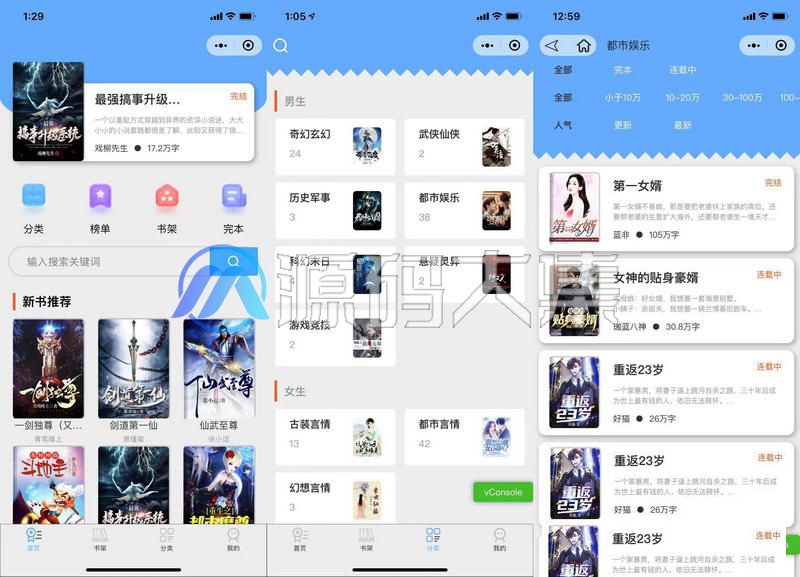Tap the back arrow in 都市娱乐 screen

pos(552,46)
